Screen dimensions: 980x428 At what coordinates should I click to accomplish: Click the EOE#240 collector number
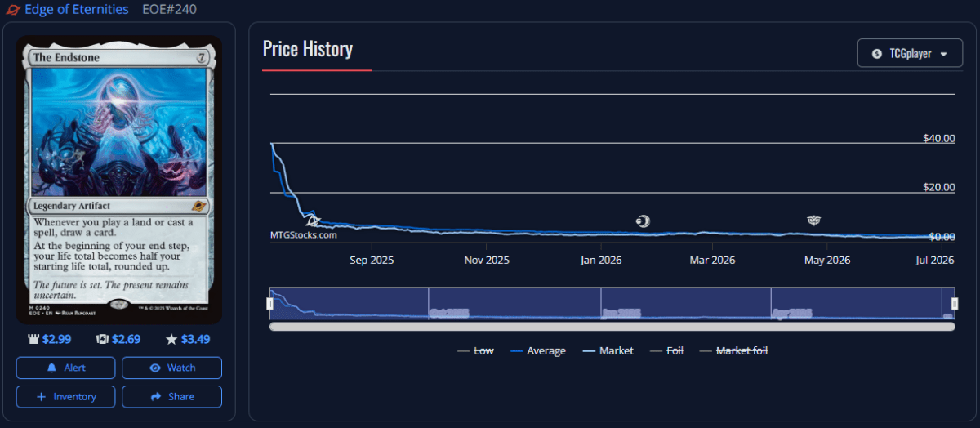[x=168, y=10]
